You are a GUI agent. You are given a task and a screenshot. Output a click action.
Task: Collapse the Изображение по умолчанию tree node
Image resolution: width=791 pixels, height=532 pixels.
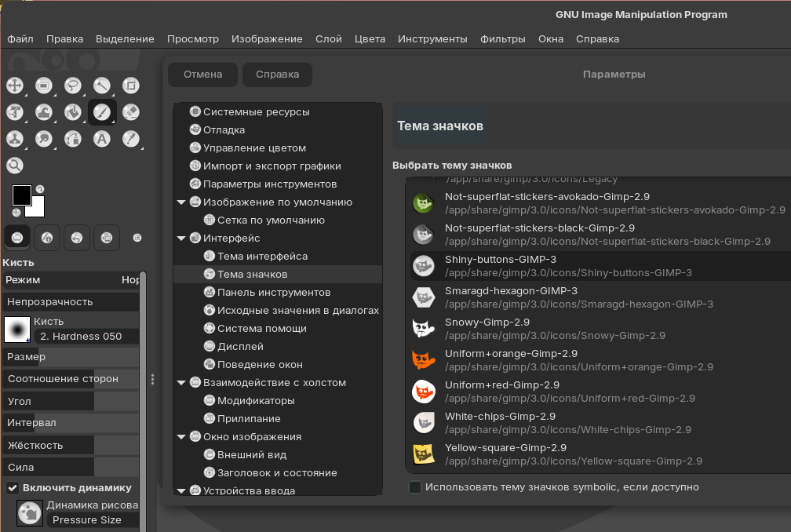pos(181,202)
